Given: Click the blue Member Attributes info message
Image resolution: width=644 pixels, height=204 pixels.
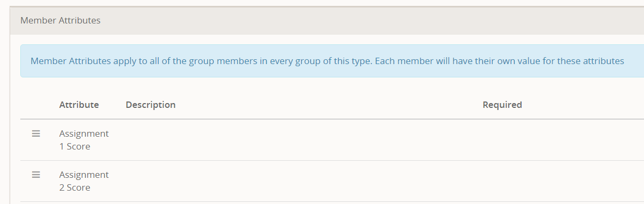Looking at the screenshot, I should [x=332, y=61].
